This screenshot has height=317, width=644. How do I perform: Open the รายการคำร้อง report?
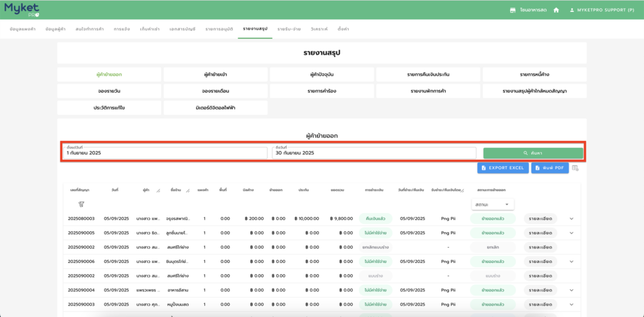(322, 91)
